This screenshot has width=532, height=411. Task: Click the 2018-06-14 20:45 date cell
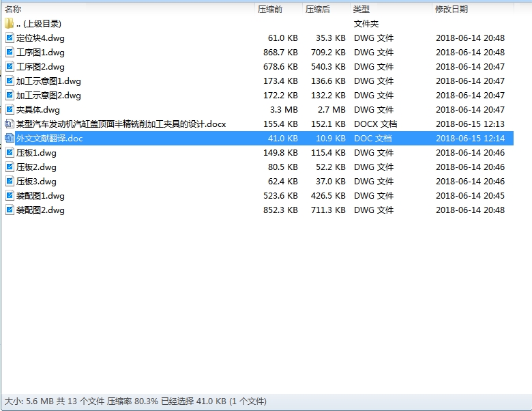tap(470, 196)
